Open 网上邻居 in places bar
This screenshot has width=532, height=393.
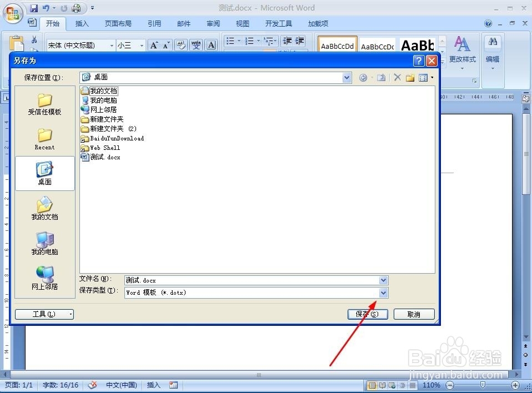pyautogui.click(x=45, y=279)
